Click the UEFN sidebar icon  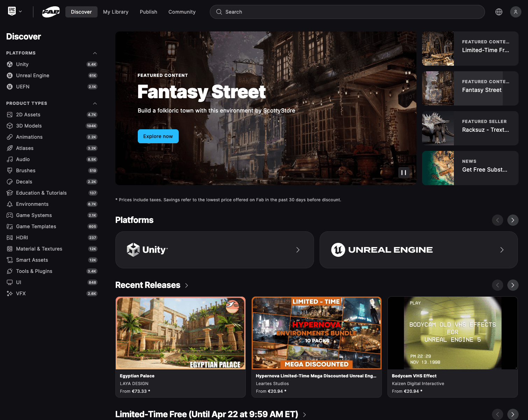pyautogui.click(x=10, y=87)
